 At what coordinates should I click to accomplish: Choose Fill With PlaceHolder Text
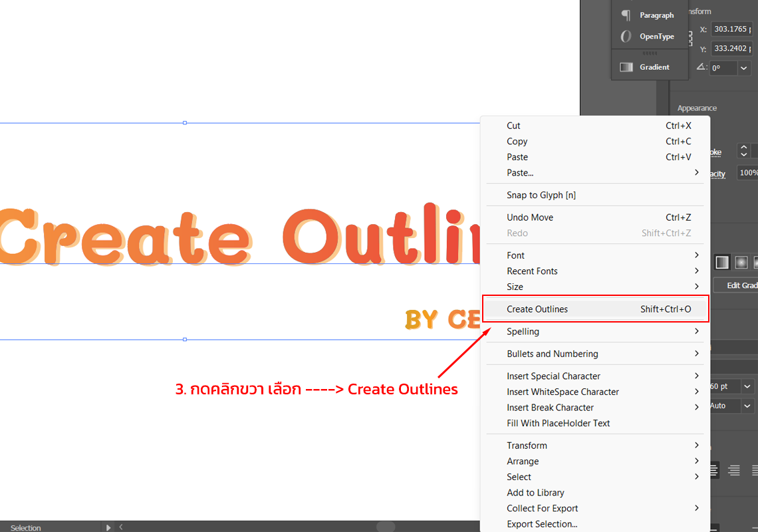(x=558, y=424)
